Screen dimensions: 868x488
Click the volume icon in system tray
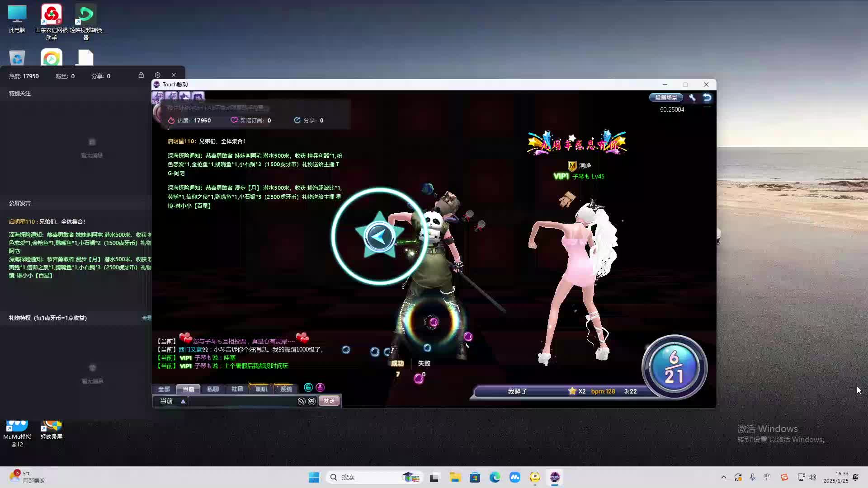coord(812,477)
